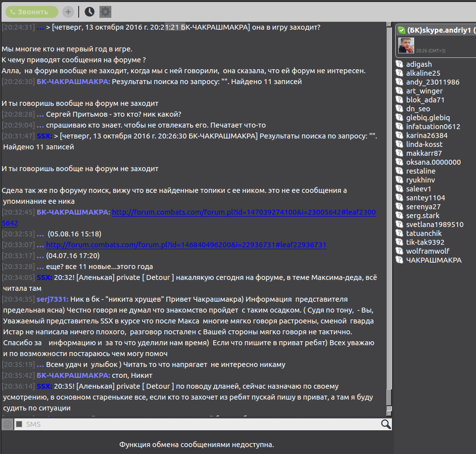Click status icon next to alkaline25

point(399,73)
